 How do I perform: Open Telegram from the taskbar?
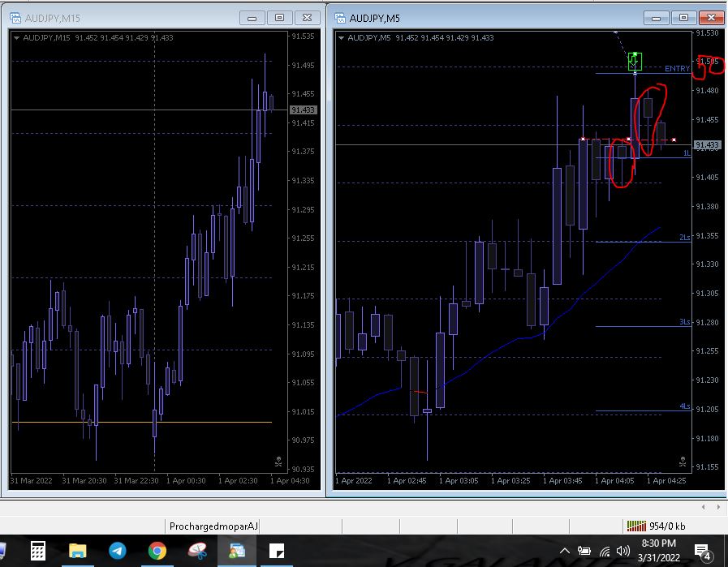tap(118, 551)
